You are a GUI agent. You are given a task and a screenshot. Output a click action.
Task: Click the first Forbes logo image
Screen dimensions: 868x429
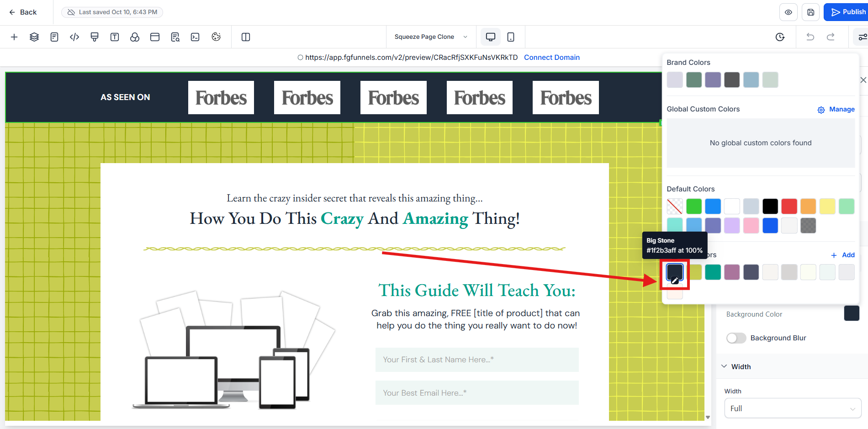click(x=221, y=98)
